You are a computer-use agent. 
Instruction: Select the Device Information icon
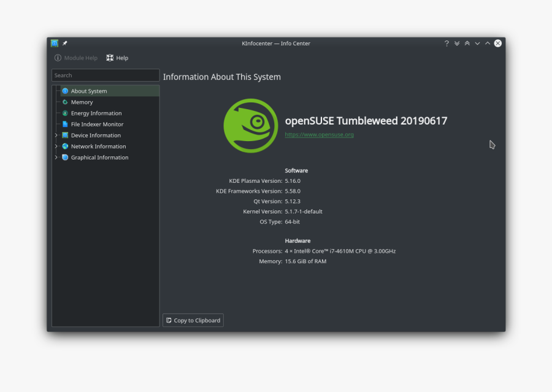[65, 135]
